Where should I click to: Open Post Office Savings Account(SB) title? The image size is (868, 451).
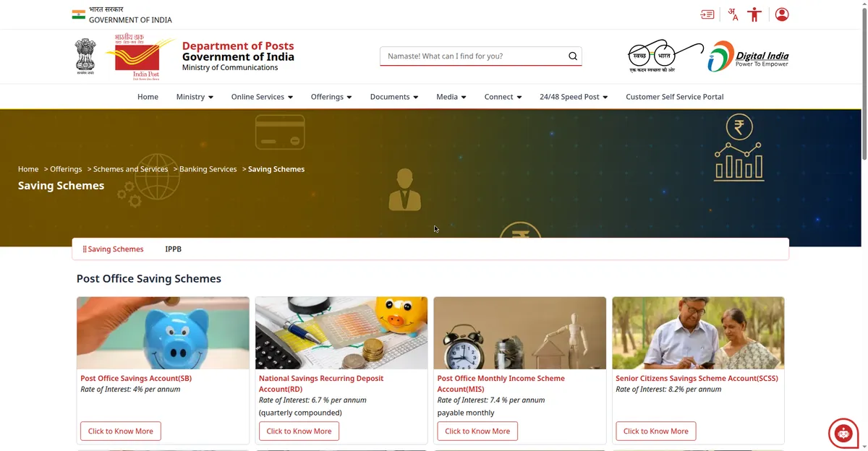(136, 379)
